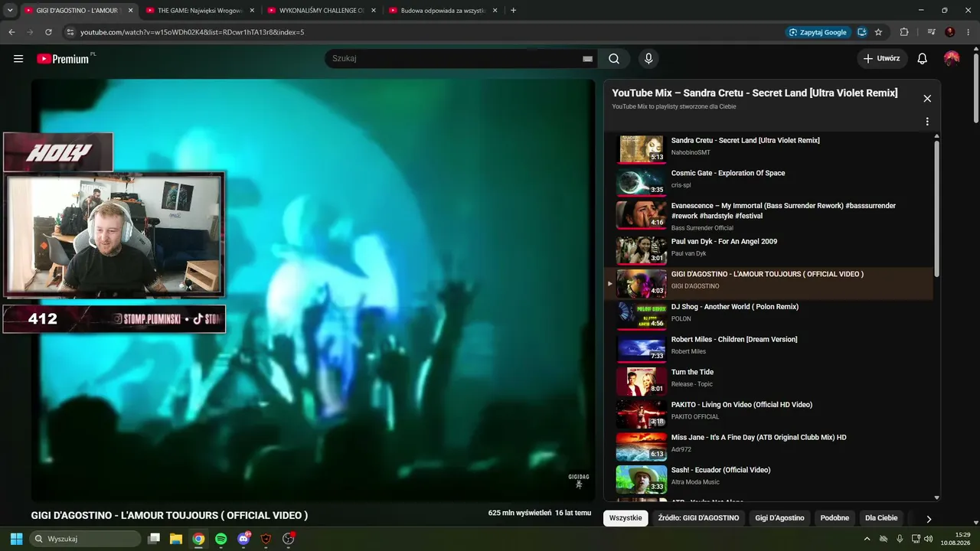This screenshot has width=980, height=551.
Task: Select the Źródło: GIGI D'AGOSTINO chip
Action: 698,518
